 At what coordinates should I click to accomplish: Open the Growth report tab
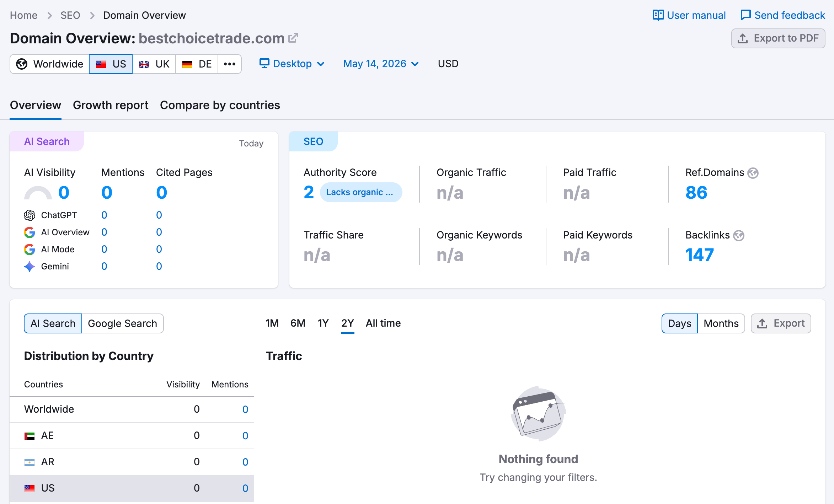(x=111, y=105)
